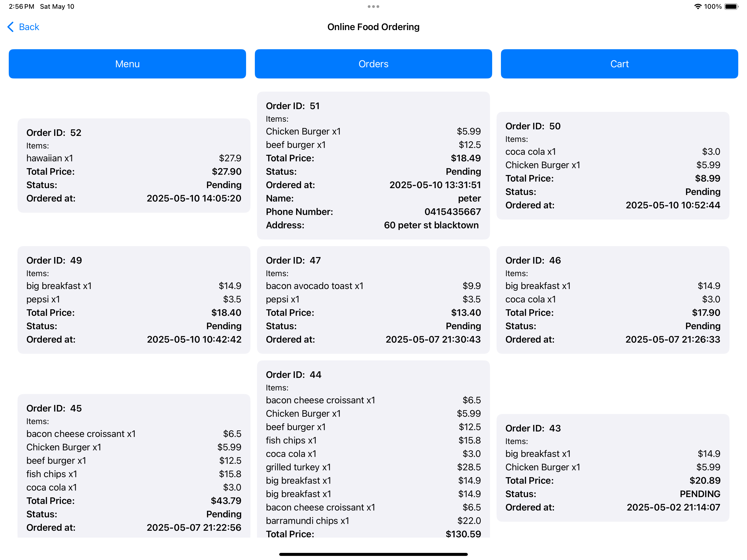This screenshot has width=747, height=560.
Task: Select hawaiian x1 item in order 52
Action: (50, 158)
